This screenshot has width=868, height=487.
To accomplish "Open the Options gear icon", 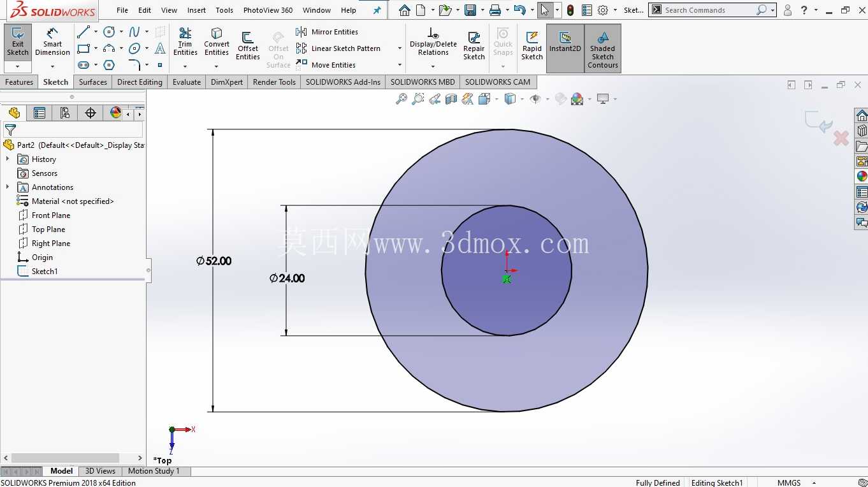I will click(603, 10).
